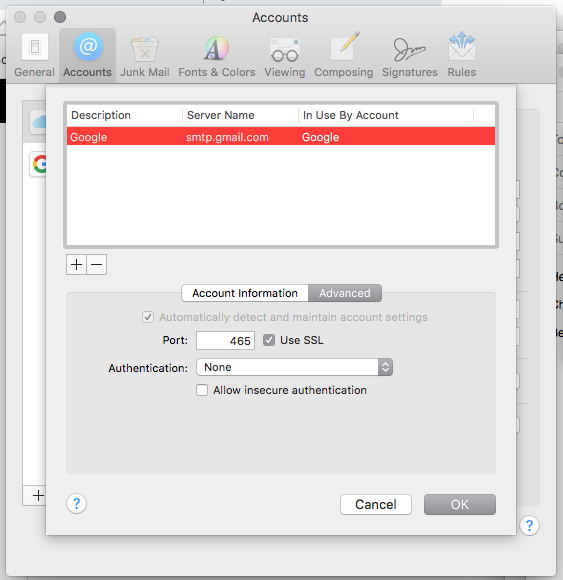Image resolution: width=563 pixels, height=580 pixels.
Task: Toggle the Use SSL checkbox
Action: [269, 340]
